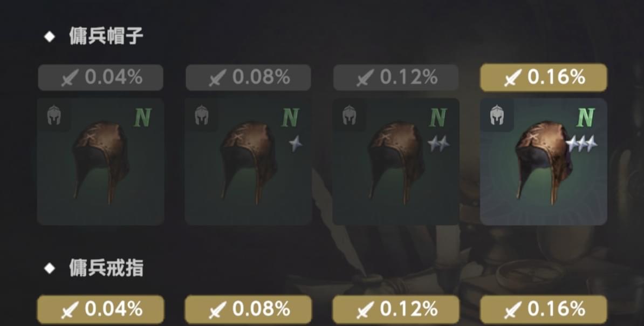Select the grey 0.12% badge above the hats
This screenshot has width=644, height=326.
click(x=396, y=77)
